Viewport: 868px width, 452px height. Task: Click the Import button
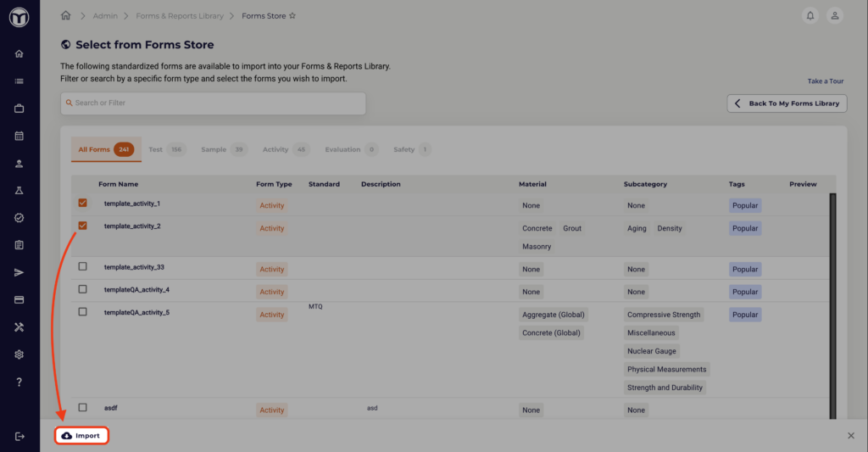pos(82,436)
